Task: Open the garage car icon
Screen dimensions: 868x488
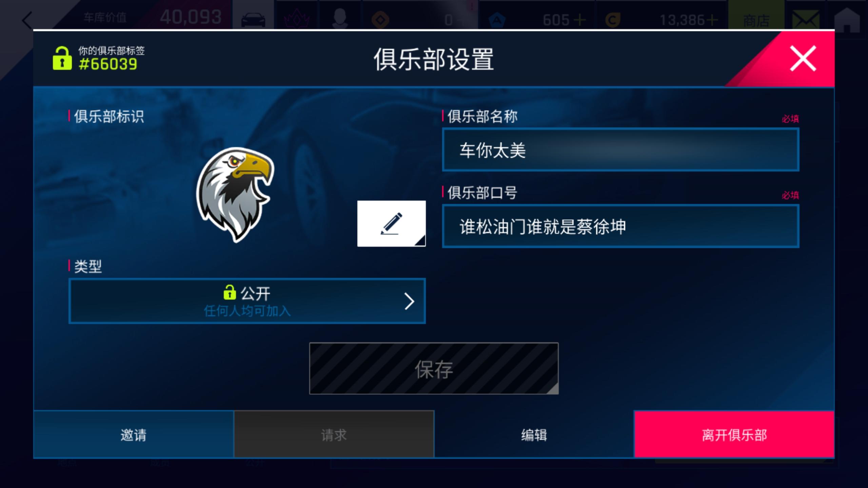Action: click(253, 20)
